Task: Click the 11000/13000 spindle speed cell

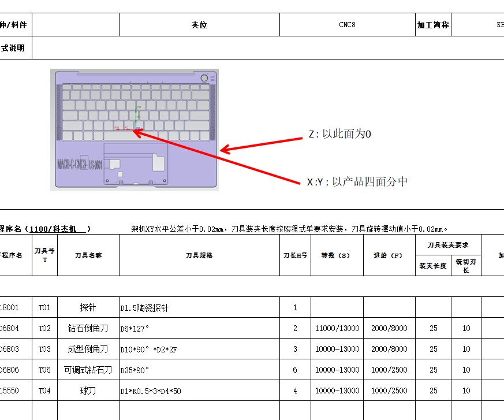Action: (x=336, y=328)
